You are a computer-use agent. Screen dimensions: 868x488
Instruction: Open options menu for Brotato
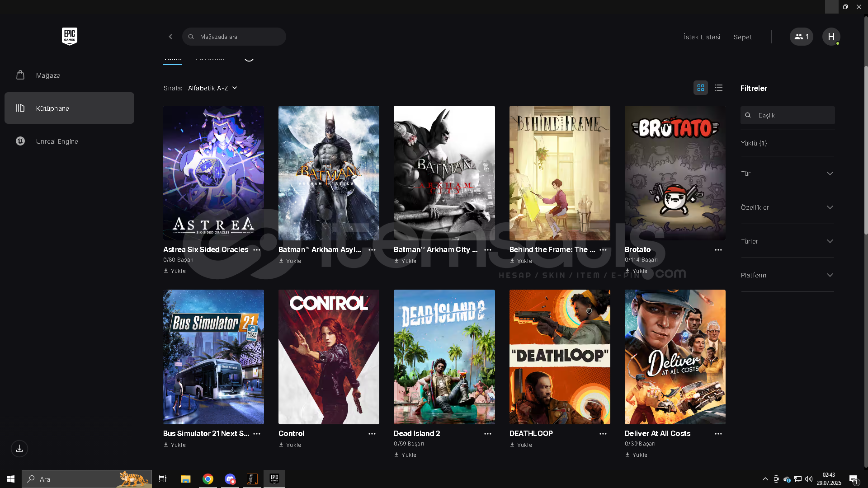point(718,250)
